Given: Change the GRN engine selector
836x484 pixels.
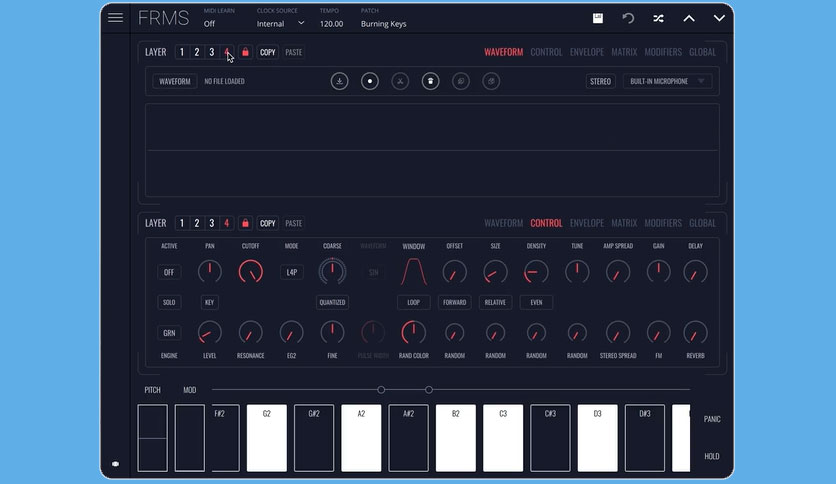Looking at the screenshot, I should [x=169, y=333].
